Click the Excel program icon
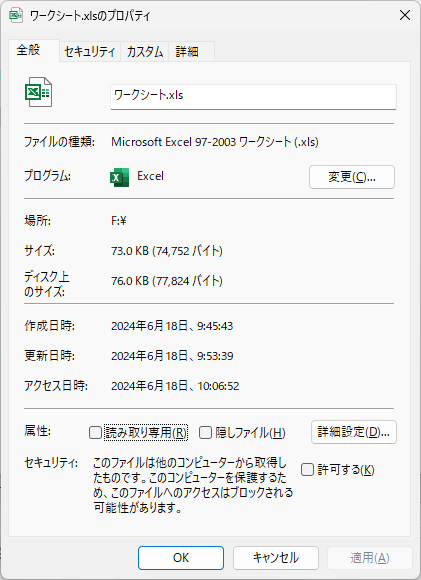Screen dimensions: 421x580 [x=119, y=177]
